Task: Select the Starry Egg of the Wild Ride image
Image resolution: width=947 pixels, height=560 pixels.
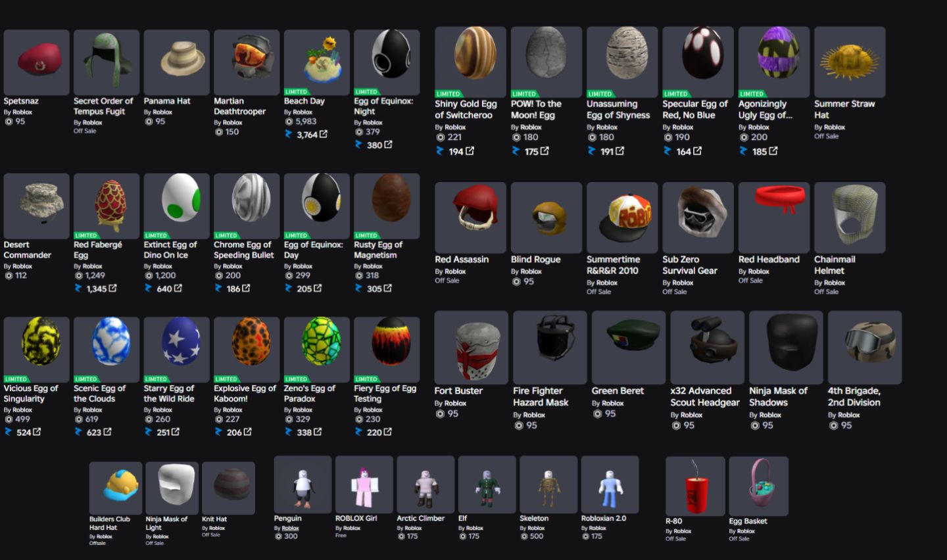Action: point(177,350)
